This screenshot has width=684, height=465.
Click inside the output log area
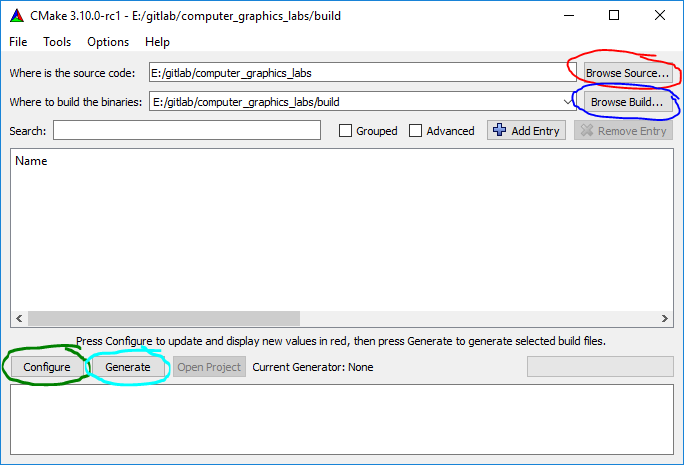(342, 419)
